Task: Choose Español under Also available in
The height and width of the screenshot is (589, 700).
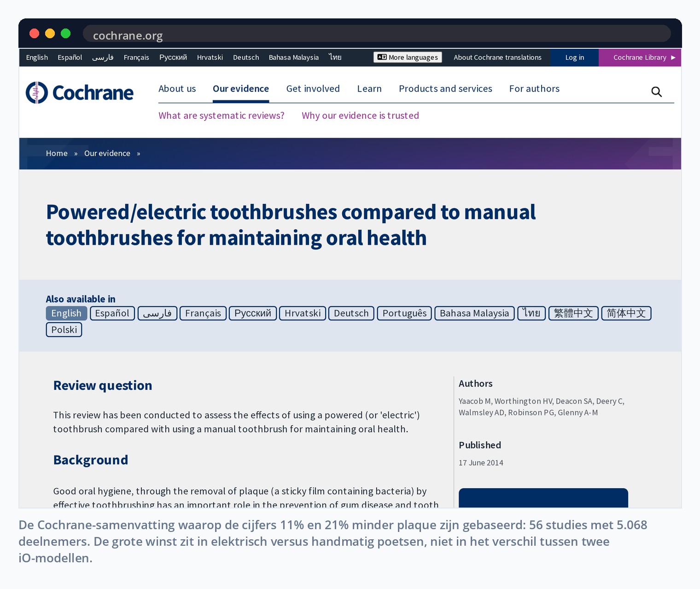Action: (112, 313)
